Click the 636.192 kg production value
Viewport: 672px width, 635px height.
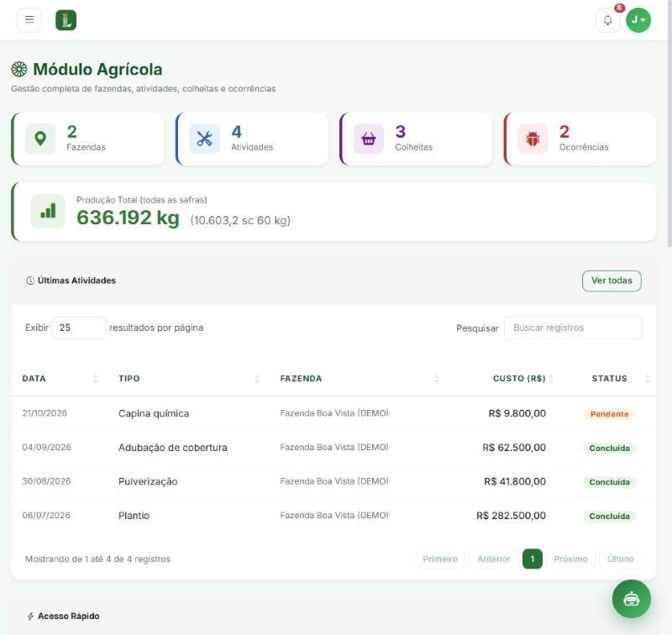click(x=129, y=218)
